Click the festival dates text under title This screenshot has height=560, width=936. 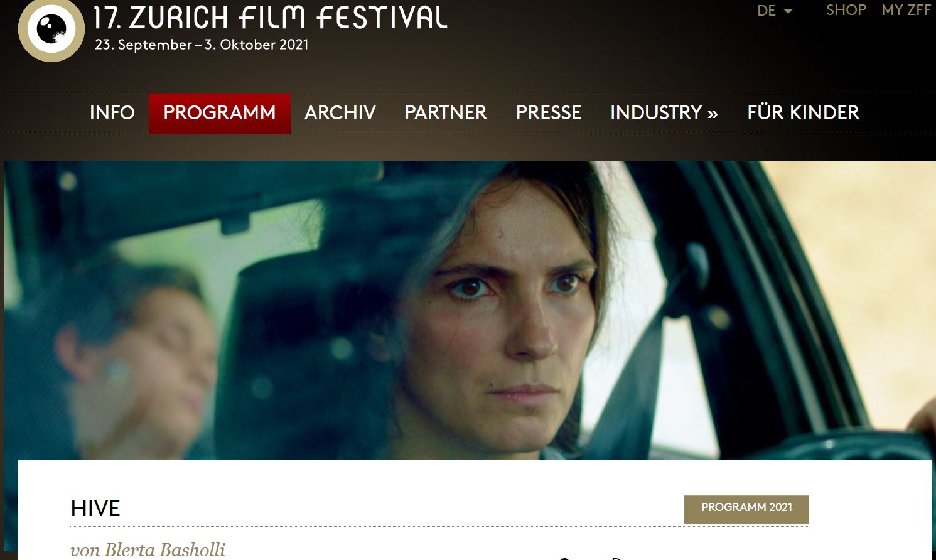202,45
